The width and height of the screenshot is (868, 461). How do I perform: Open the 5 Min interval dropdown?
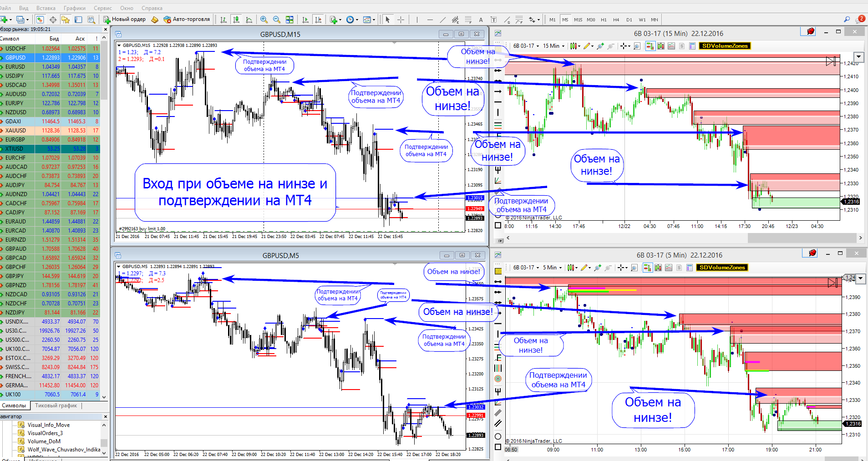click(552, 268)
